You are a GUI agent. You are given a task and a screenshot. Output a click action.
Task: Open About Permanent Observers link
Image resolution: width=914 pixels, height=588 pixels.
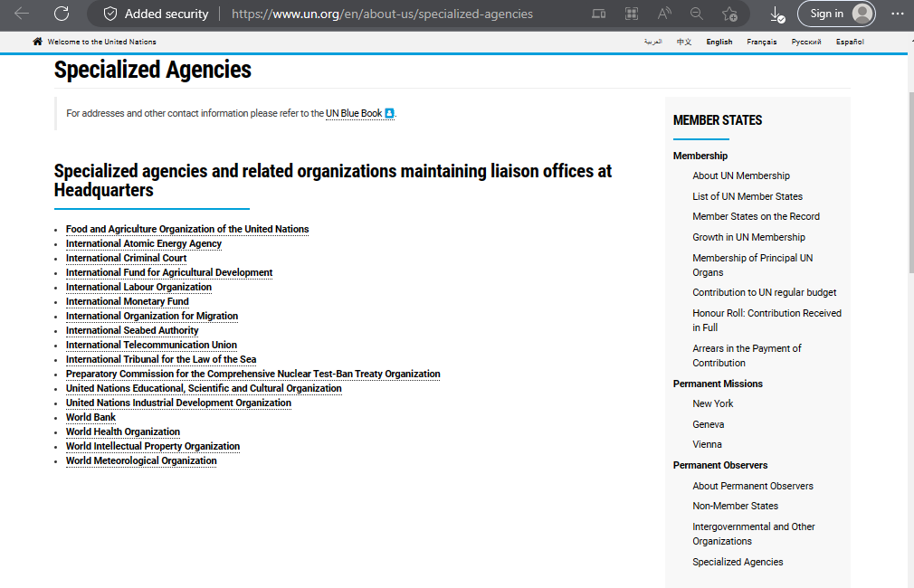point(753,486)
